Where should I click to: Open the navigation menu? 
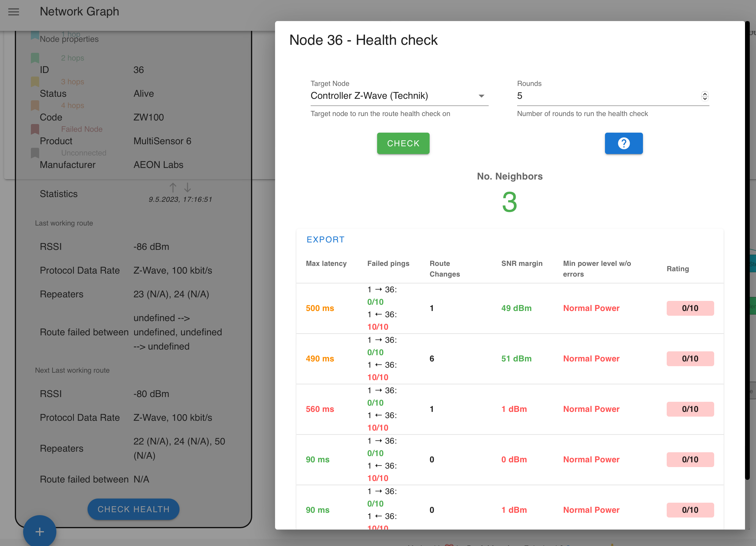(x=14, y=12)
